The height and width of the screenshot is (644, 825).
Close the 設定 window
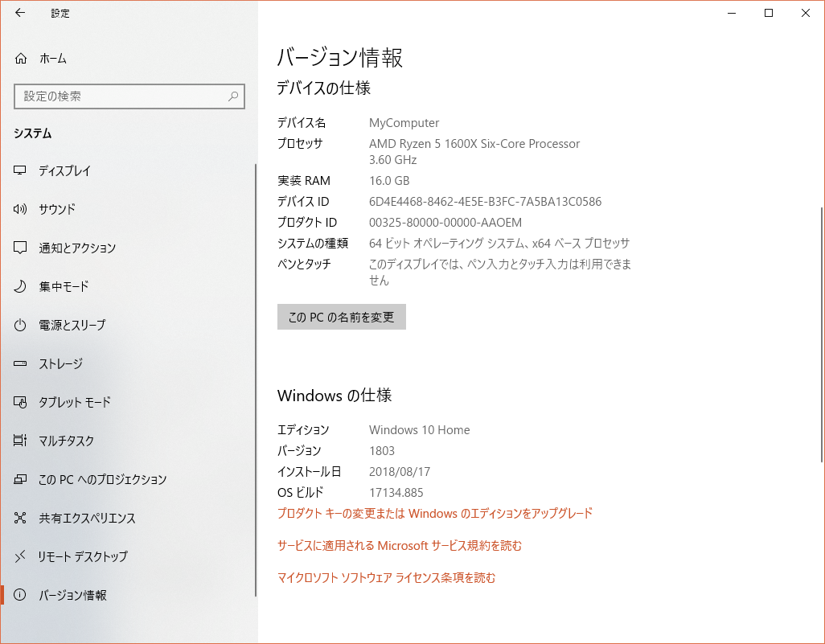(806, 13)
